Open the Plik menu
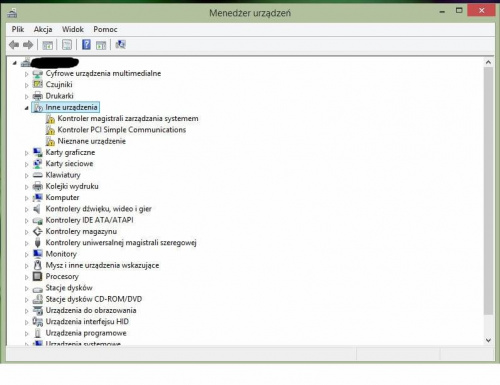Viewport: 500px width, 385px height. pos(18,29)
